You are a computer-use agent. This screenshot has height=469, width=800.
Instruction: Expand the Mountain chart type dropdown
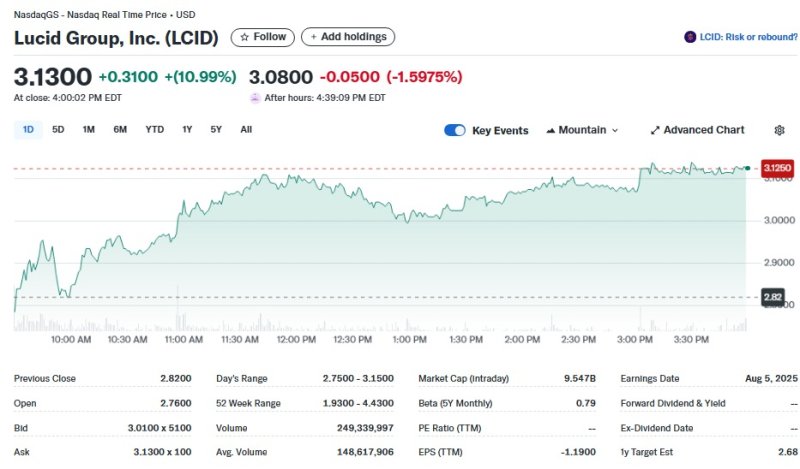[x=583, y=130]
